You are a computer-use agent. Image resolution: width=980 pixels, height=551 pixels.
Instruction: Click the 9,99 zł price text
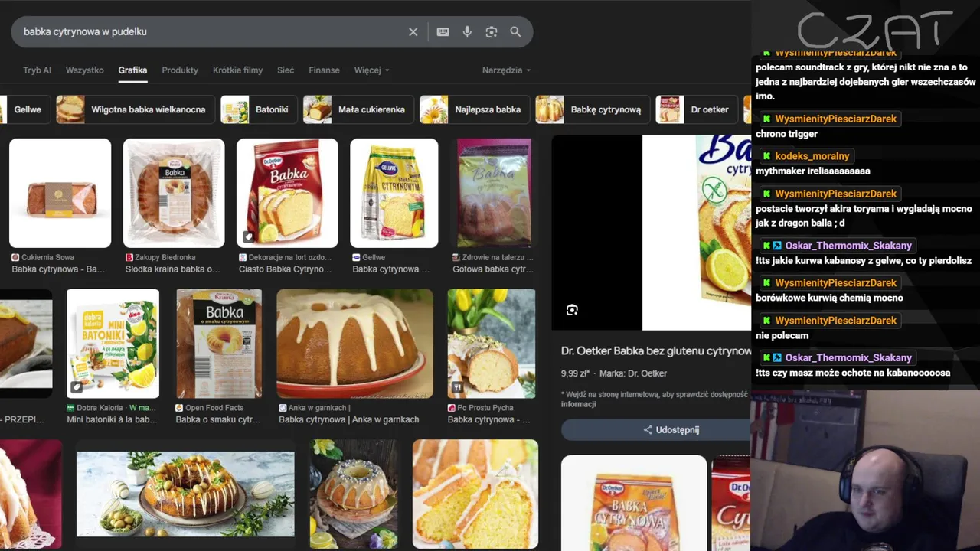coord(575,373)
